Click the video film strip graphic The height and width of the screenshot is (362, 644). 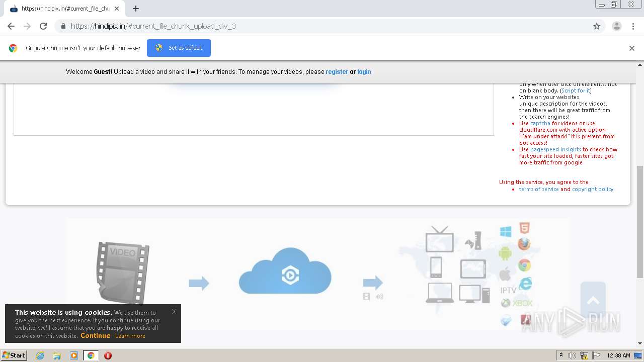pos(123,273)
